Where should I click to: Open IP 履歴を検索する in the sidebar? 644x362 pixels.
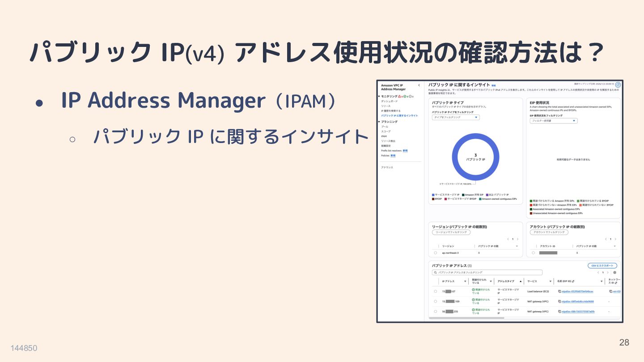point(391,111)
